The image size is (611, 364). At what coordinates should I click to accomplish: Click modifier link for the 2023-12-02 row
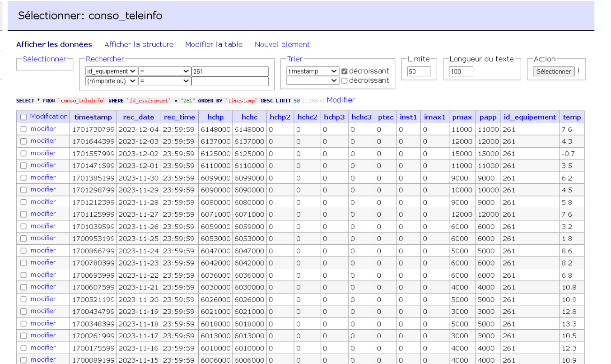point(43,153)
